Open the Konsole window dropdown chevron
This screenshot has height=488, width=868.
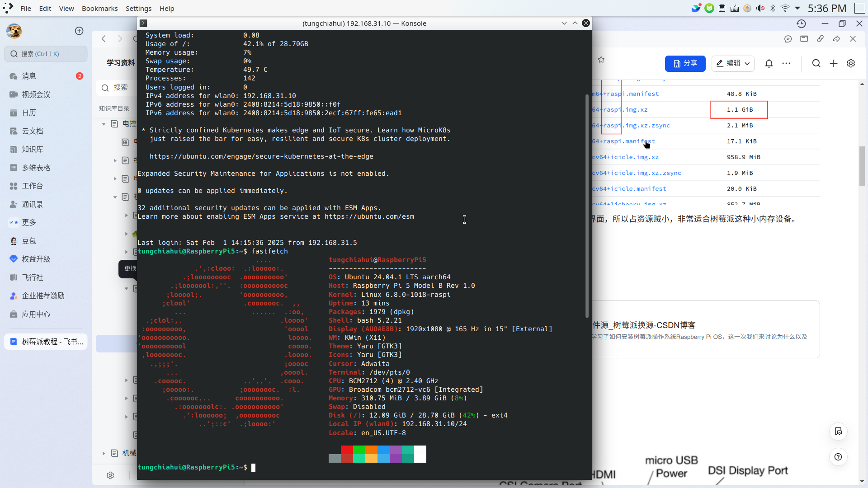coord(564,23)
